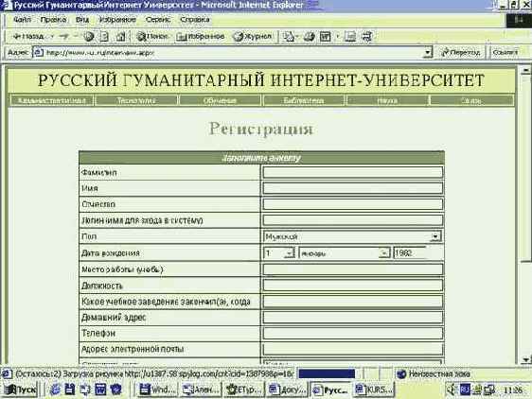Open the Связь site section
The height and width of the screenshot is (399, 532).
471,100
